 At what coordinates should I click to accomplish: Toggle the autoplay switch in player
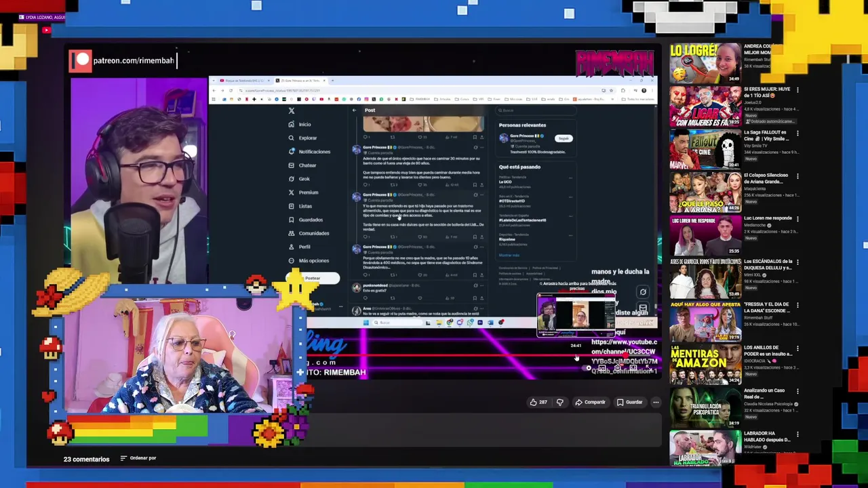click(587, 368)
